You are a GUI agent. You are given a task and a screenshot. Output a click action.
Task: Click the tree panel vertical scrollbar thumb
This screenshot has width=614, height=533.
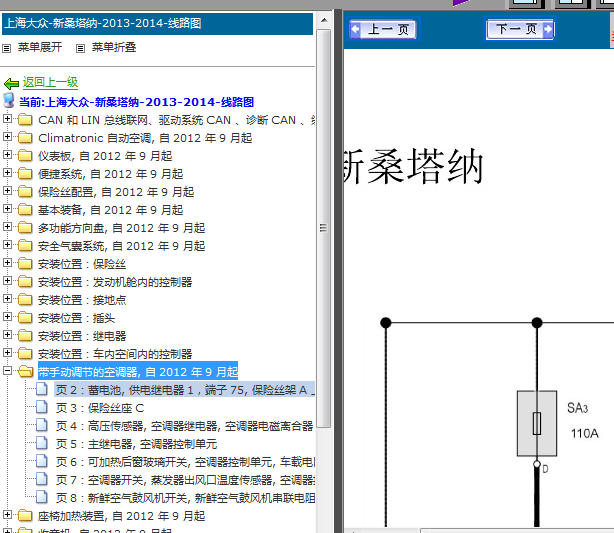point(323,228)
